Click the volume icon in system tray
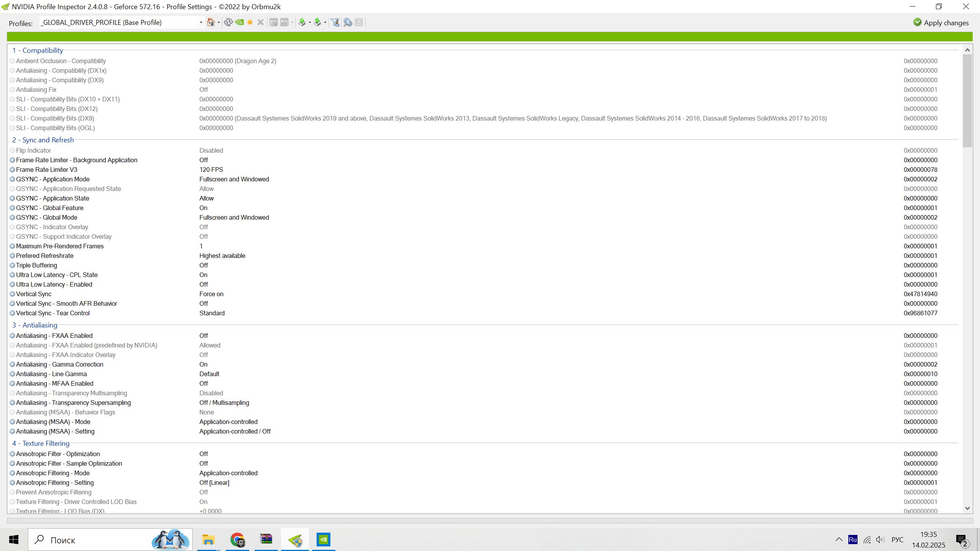The image size is (980, 551). (x=880, y=540)
